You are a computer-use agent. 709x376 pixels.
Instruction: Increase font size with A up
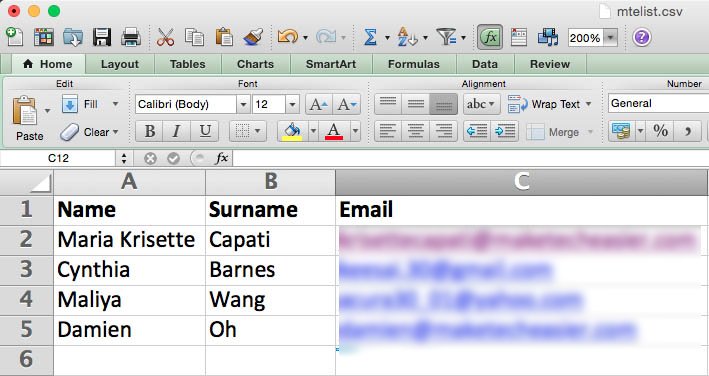(x=319, y=104)
